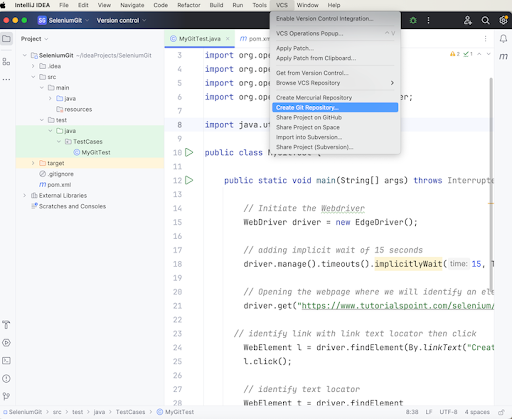Screen dimensions: 512x419
Task: Select Share Project on GitHub
Action: 335,117
